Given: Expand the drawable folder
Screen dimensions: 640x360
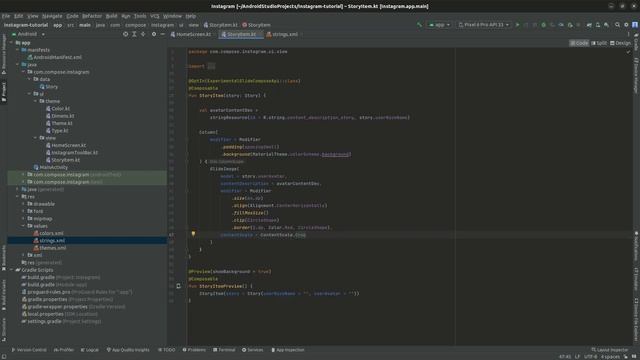Looking at the screenshot, I should pyautogui.click(x=24, y=204).
